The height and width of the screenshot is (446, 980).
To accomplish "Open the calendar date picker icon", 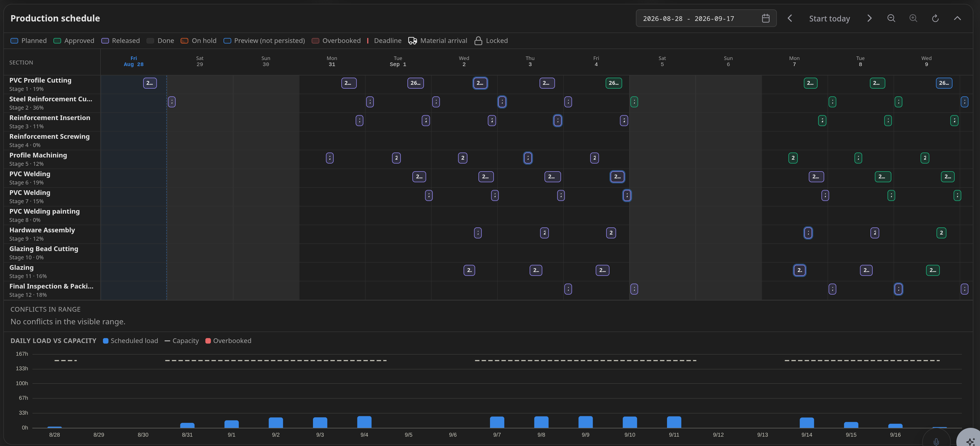I will (x=766, y=18).
